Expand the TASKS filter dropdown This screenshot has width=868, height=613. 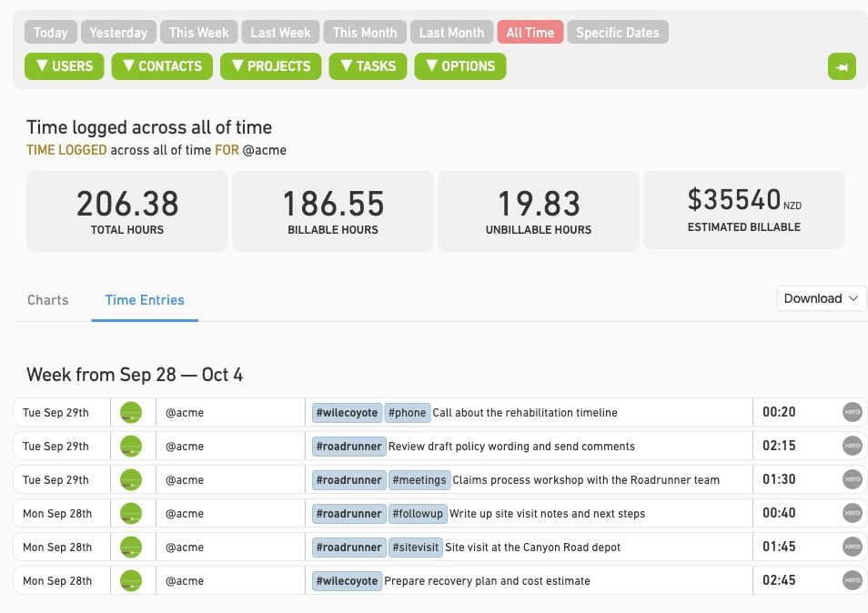click(x=368, y=66)
